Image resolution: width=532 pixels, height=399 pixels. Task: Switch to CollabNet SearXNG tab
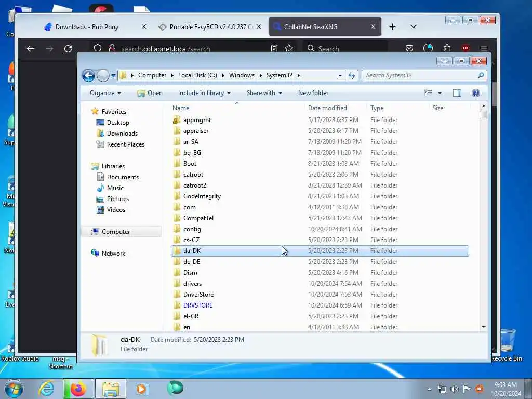click(x=325, y=27)
